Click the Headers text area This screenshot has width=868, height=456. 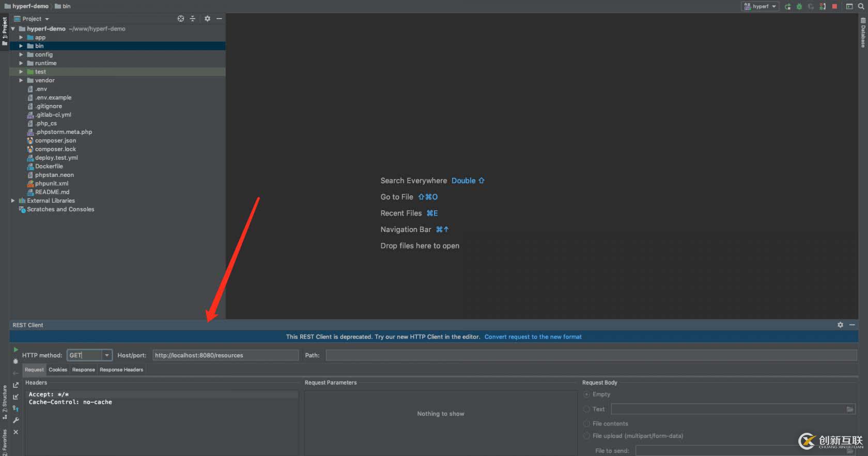162,422
